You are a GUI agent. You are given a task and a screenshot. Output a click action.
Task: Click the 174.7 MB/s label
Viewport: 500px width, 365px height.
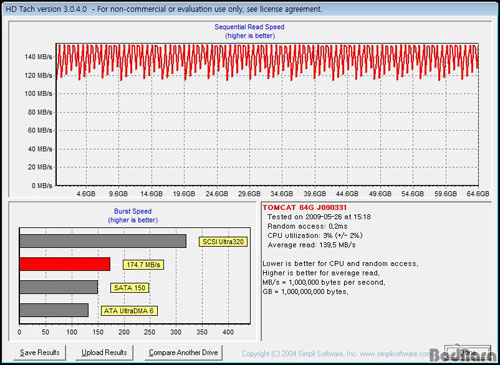click(143, 265)
